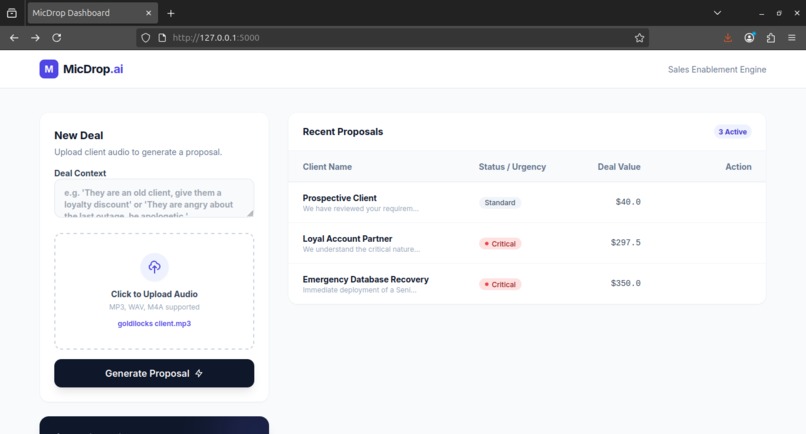Open the recent browsing history icon at top-left
This screenshot has height=434, width=806.
11,13
